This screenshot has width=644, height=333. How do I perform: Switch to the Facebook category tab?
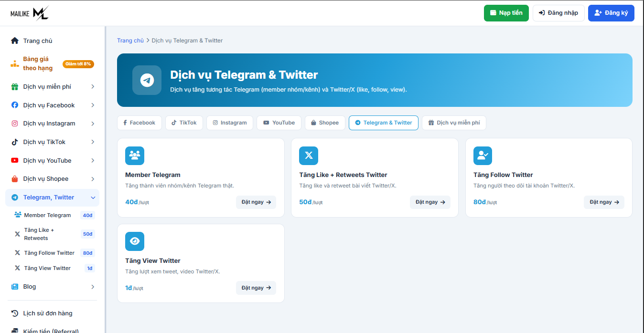point(140,123)
